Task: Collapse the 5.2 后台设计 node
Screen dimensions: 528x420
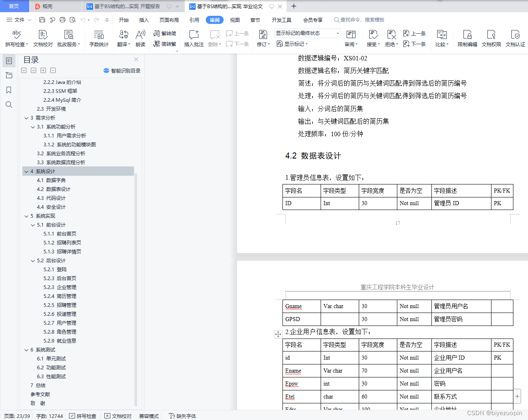Action: pos(33,261)
